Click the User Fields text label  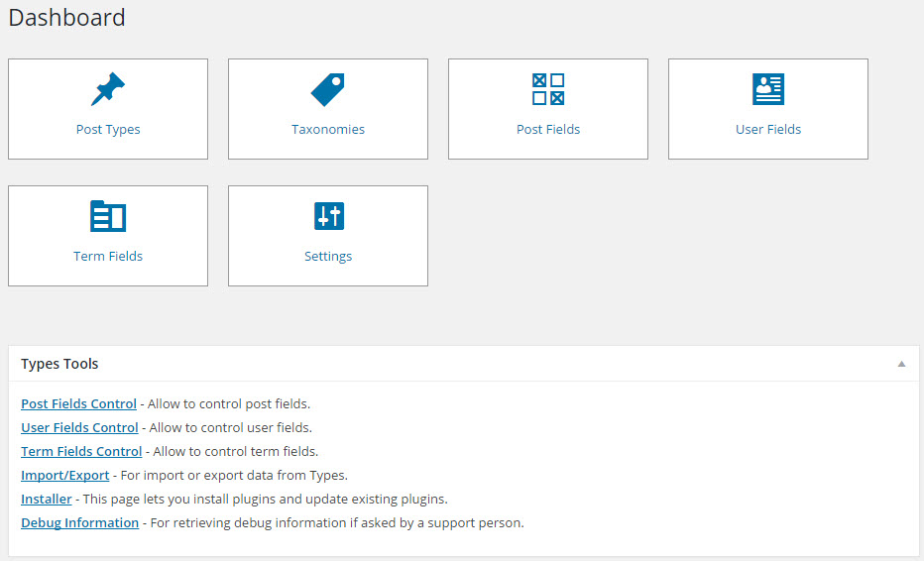click(767, 129)
